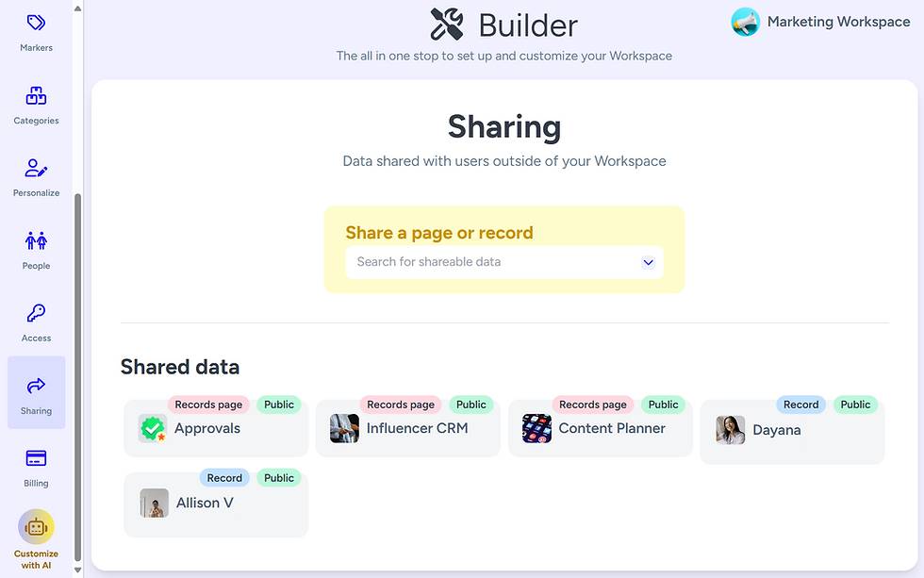
Task: Open the Content Planner shared page
Action: pyautogui.click(x=600, y=427)
